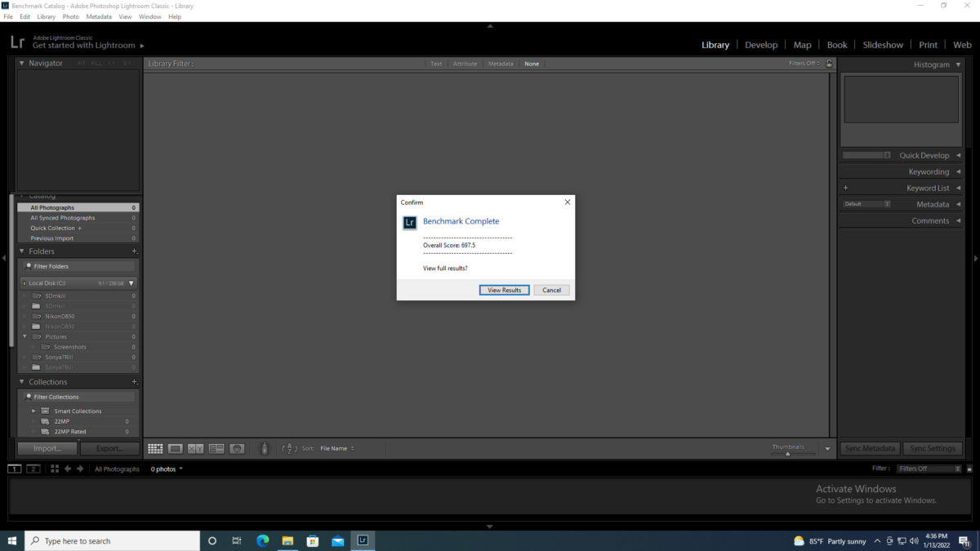Add a folder with the Folders plus icon
980x551 pixels.
click(x=135, y=251)
